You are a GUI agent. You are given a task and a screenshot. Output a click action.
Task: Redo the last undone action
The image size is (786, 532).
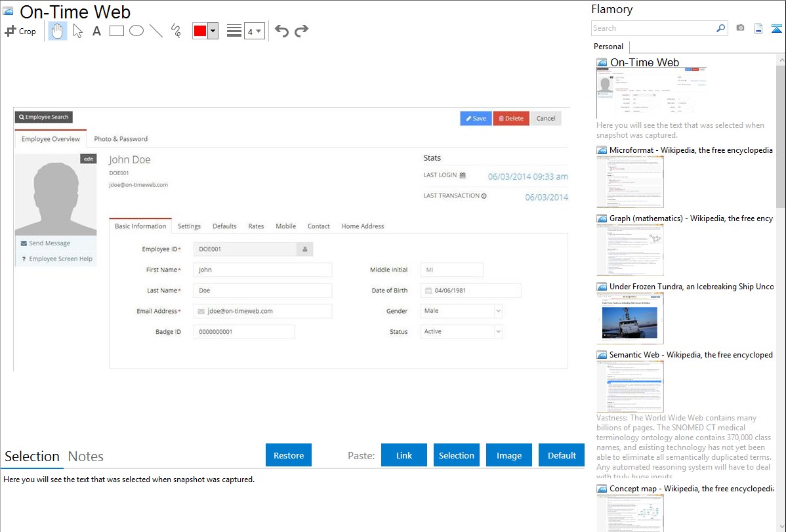click(301, 31)
